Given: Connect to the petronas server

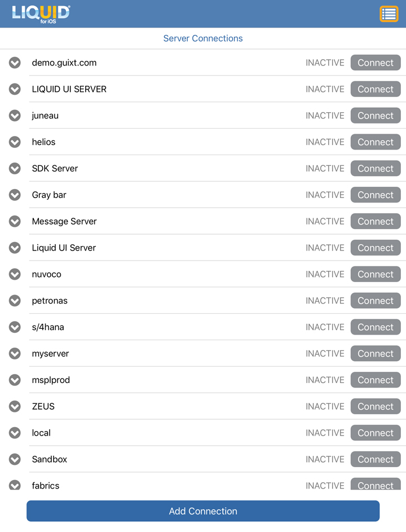Looking at the screenshot, I should [x=376, y=301].
